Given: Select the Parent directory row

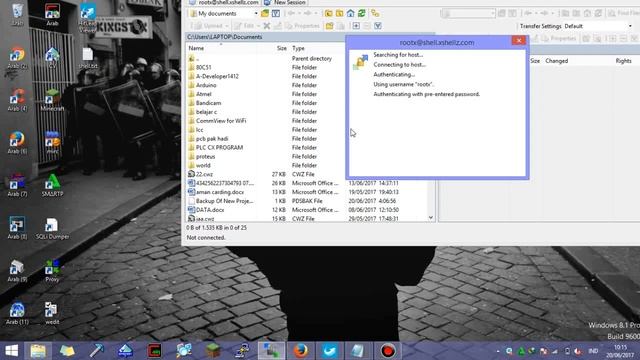Looking at the screenshot, I should [x=265, y=58].
